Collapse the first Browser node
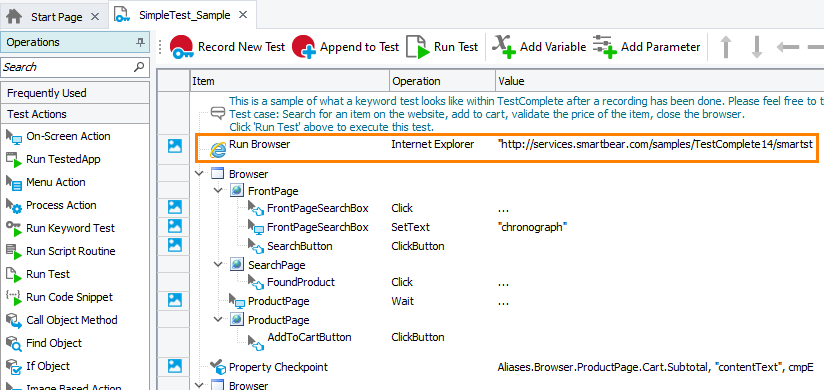824x390 pixels. click(x=199, y=173)
